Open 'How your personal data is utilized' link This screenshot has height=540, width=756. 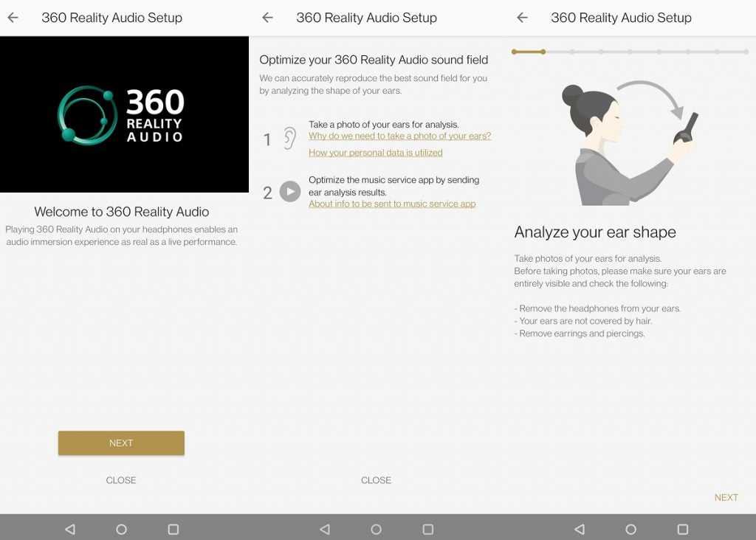(375, 153)
